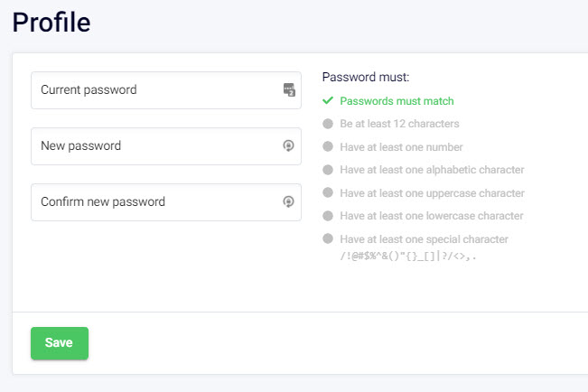Focus the New password input
588x392 pixels.
pos(154,146)
